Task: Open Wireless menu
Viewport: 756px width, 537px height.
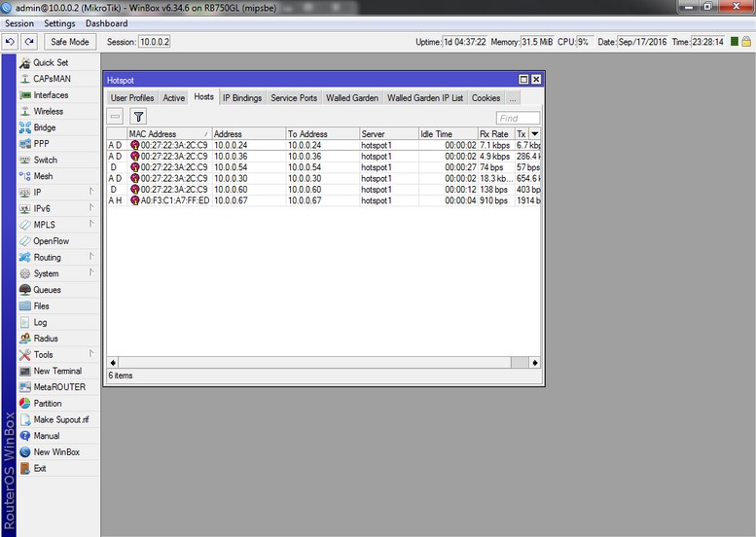Action: 49,111
